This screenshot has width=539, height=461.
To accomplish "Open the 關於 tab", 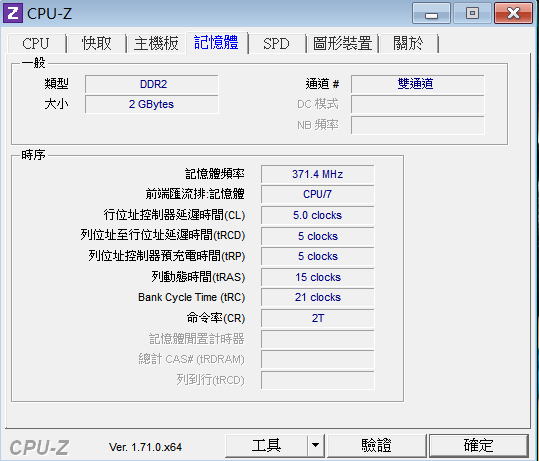I will (x=408, y=44).
